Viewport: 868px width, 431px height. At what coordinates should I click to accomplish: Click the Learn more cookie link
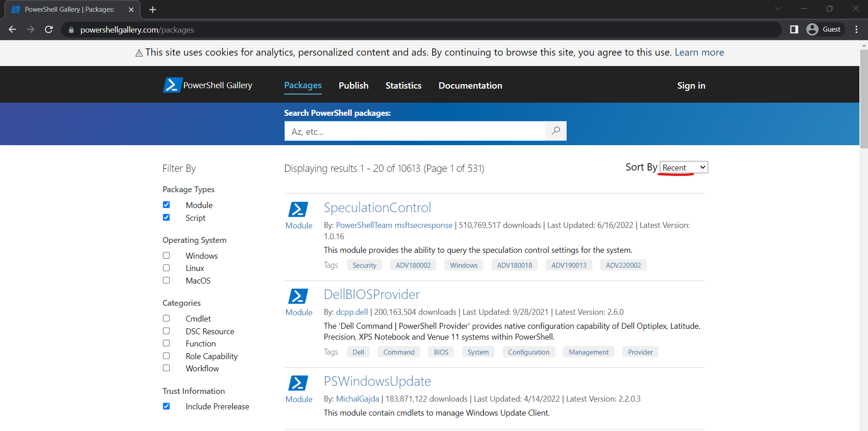coord(699,52)
